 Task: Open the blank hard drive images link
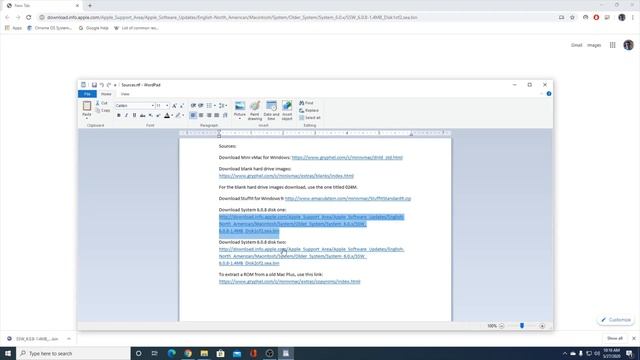click(x=286, y=176)
